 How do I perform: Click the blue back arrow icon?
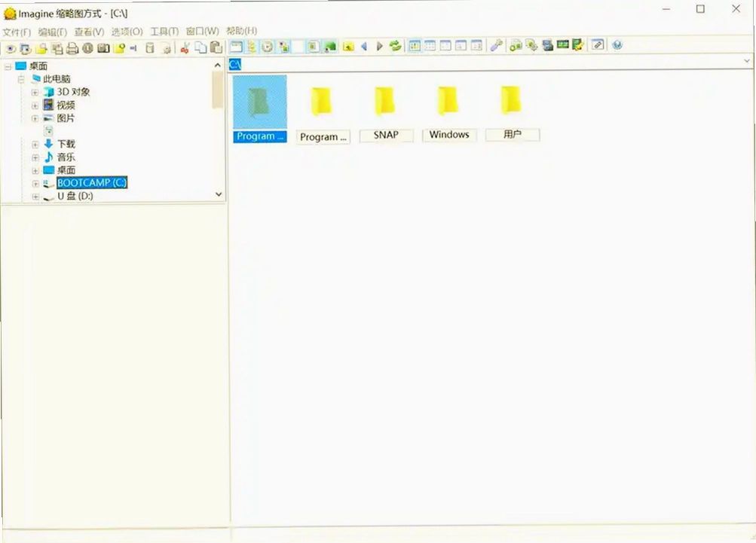(364, 46)
